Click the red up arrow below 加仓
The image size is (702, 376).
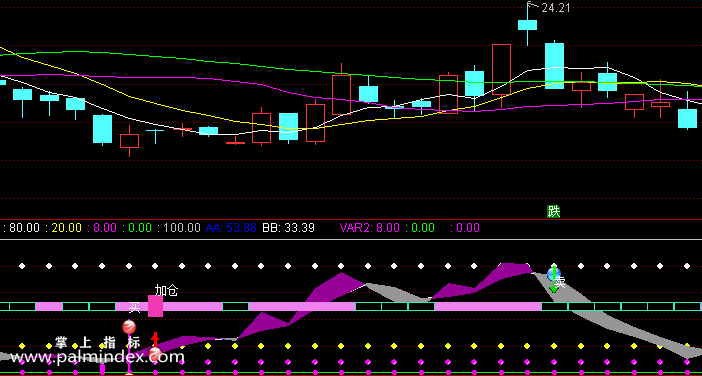(155, 339)
